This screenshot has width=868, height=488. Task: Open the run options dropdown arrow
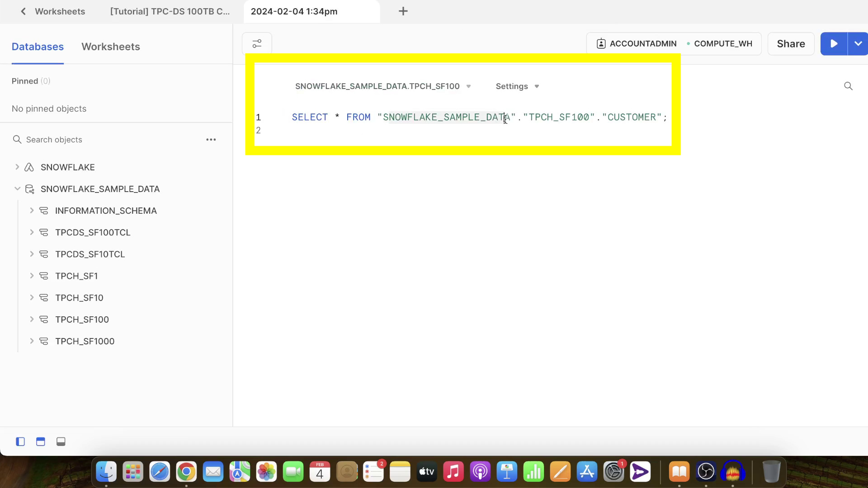[x=858, y=44]
